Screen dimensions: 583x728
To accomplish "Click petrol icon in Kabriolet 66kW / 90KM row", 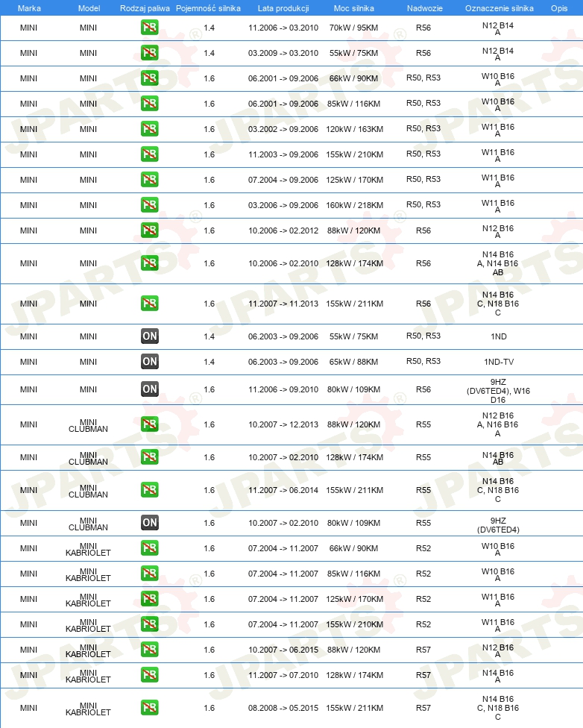I will tap(149, 548).
